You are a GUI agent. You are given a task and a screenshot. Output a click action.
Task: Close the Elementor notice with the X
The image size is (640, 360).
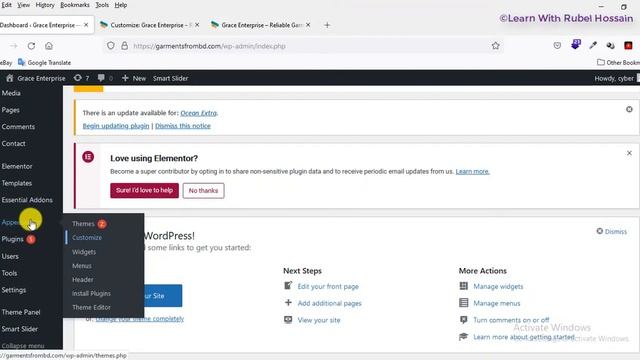point(629,153)
